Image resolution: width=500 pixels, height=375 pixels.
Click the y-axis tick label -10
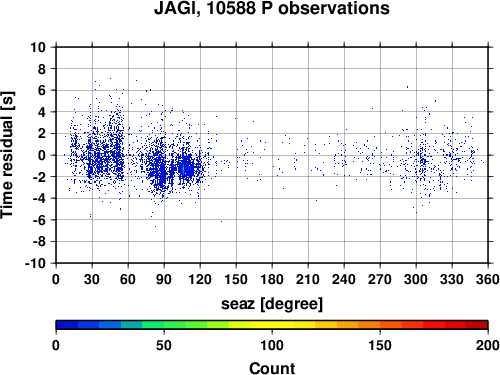pyautogui.click(x=35, y=263)
